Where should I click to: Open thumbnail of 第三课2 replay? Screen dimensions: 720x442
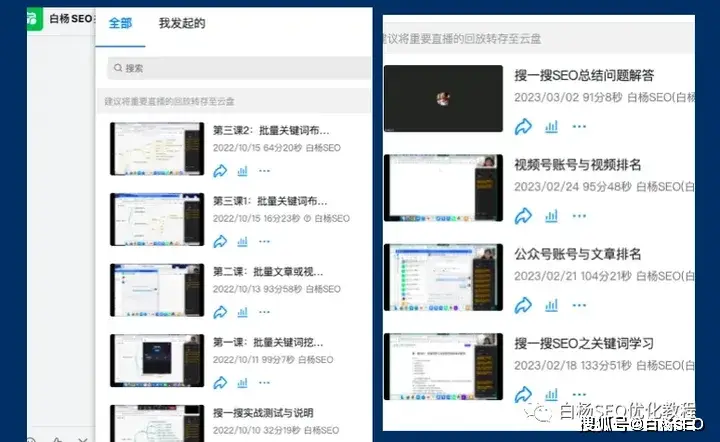[157, 149]
